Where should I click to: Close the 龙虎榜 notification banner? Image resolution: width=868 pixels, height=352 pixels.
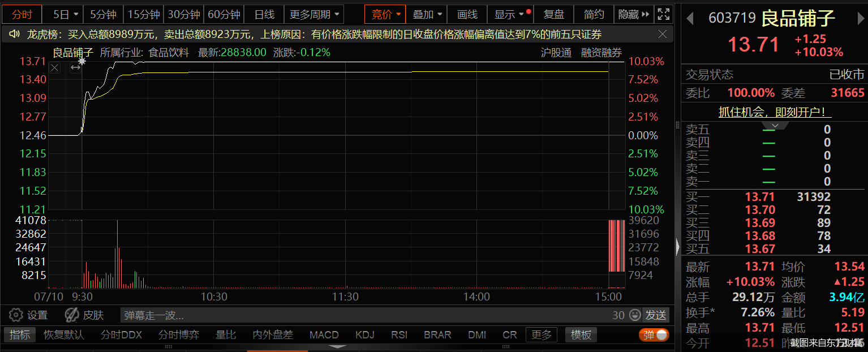(663, 35)
